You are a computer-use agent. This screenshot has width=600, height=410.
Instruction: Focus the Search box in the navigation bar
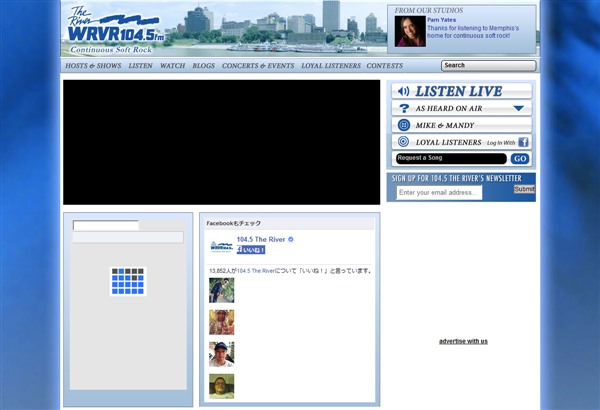coord(489,65)
